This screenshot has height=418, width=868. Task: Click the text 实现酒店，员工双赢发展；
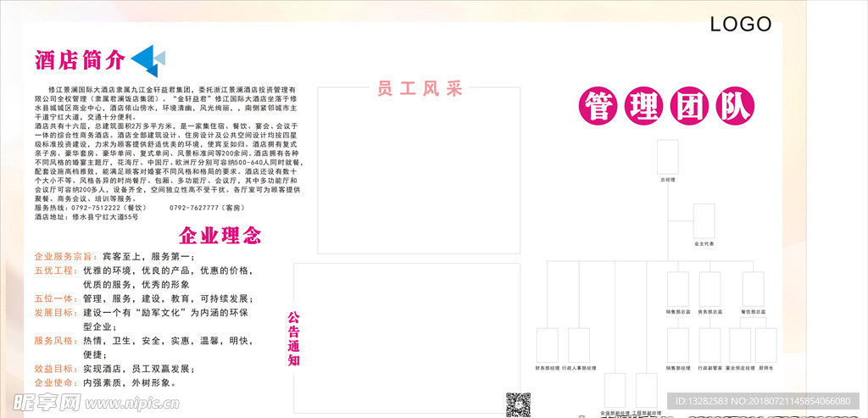[x=140, y=369]
